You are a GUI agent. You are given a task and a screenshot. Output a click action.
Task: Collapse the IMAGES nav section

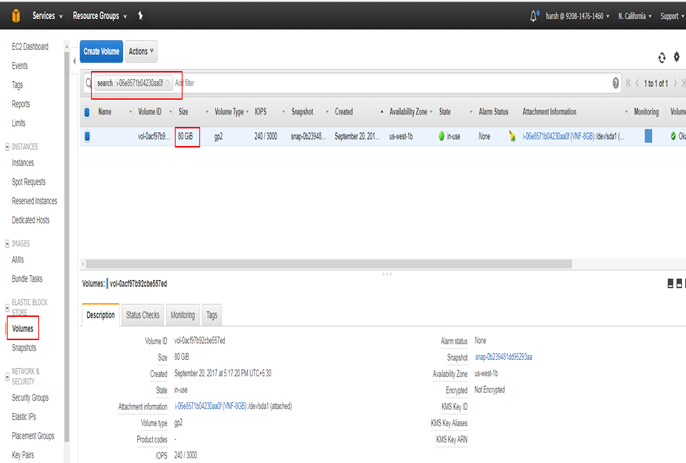(x=7, y=244)
